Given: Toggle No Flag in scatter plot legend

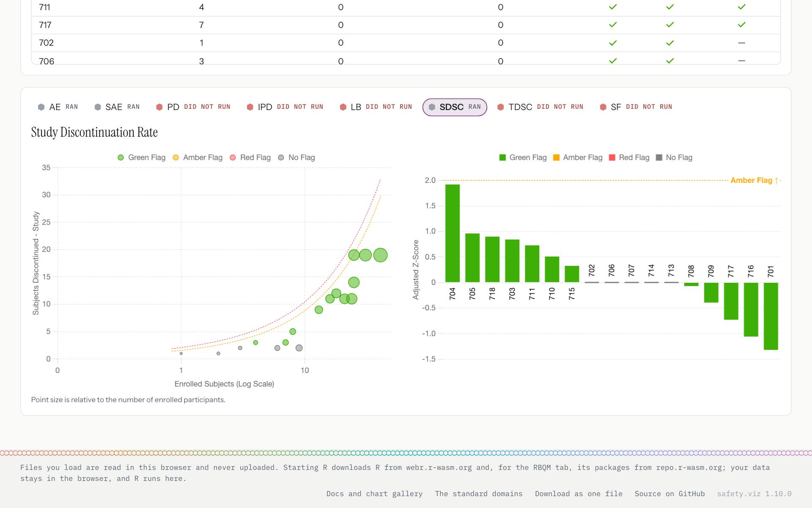Looking at the screenshot, I should point(296,157).
